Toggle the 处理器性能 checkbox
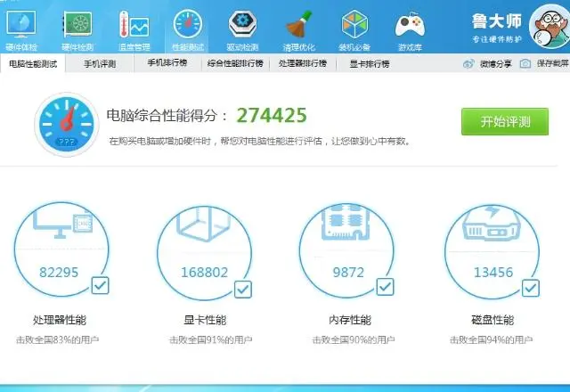The image size is (570, 392). (x=100, y=285)
